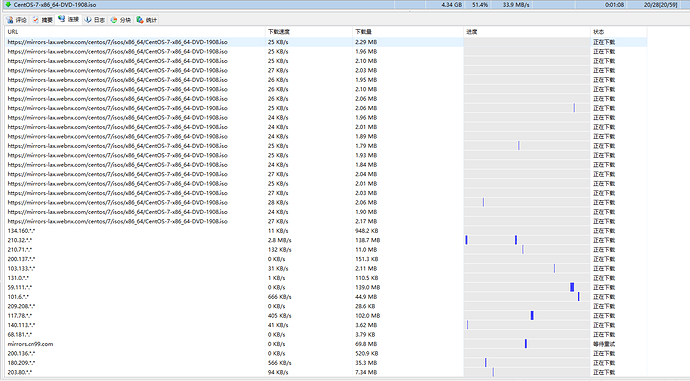Select the peer row 101.6.*.*
The width and height of the screenshot is (690, 381).
point(326,297)
